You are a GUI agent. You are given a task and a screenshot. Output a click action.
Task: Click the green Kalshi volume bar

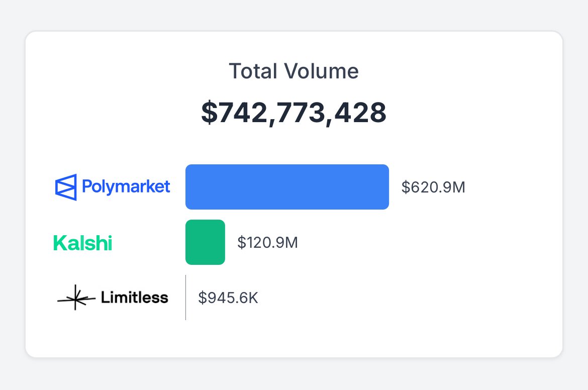[205, 242]
